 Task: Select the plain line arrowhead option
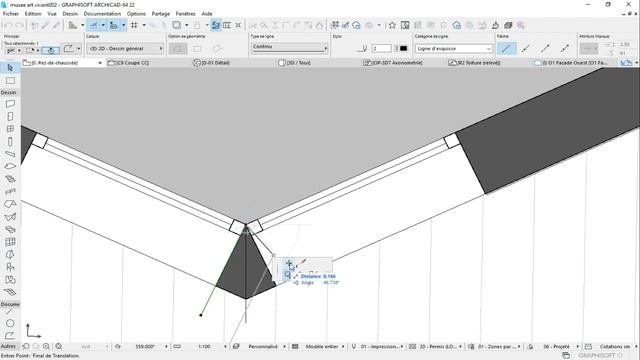click(506, 49)
